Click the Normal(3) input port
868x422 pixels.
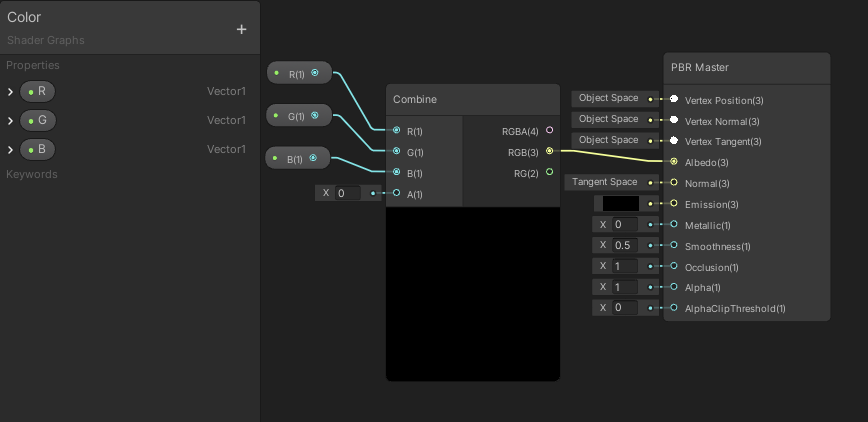tap(674, 182)
